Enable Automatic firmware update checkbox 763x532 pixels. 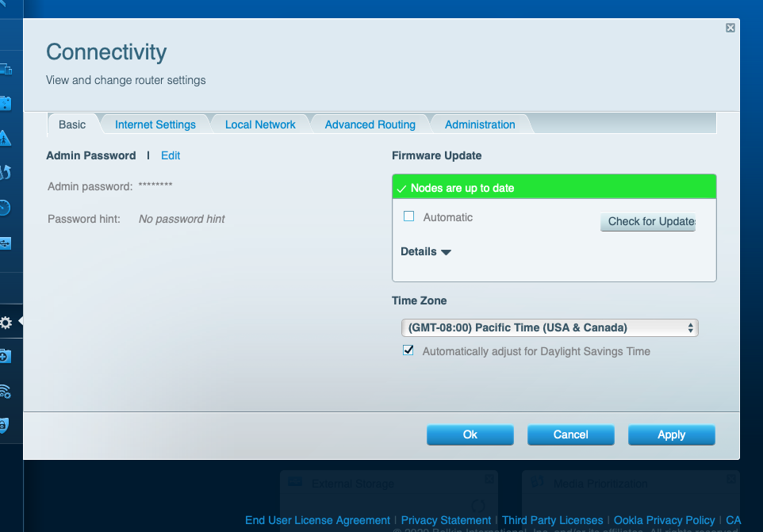pos(409,216)
